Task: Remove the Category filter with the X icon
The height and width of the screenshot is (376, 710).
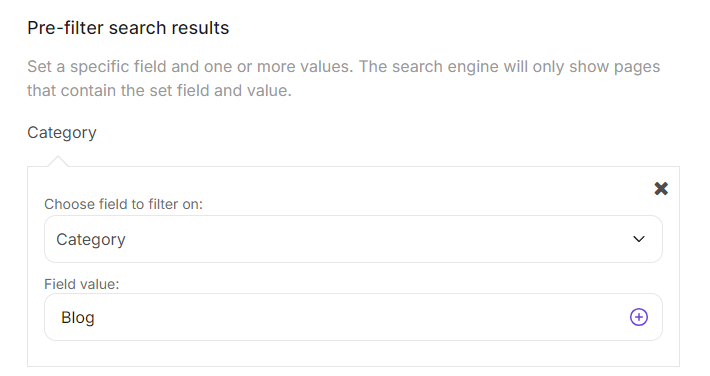Action: pyautogui.click(x=661, y=188)
